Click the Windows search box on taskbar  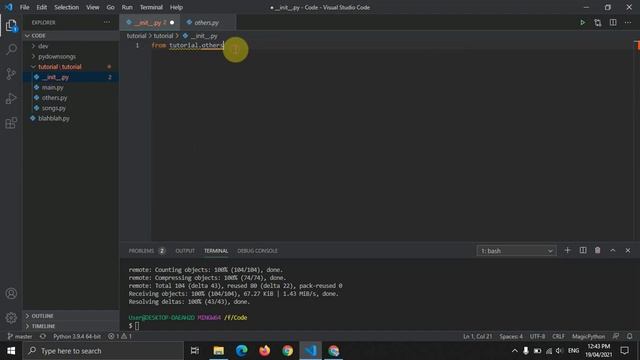[103, 351]
